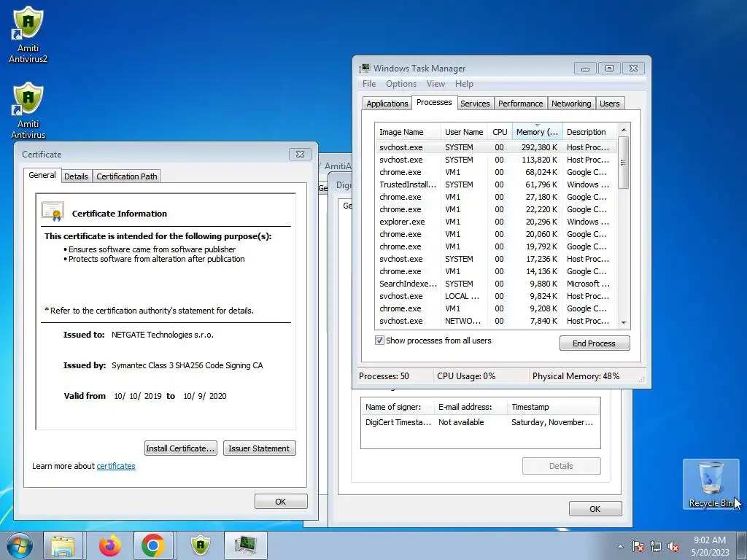Close the Certificate dialog
This screenshot has width=747, height=560.
point(300,155)
